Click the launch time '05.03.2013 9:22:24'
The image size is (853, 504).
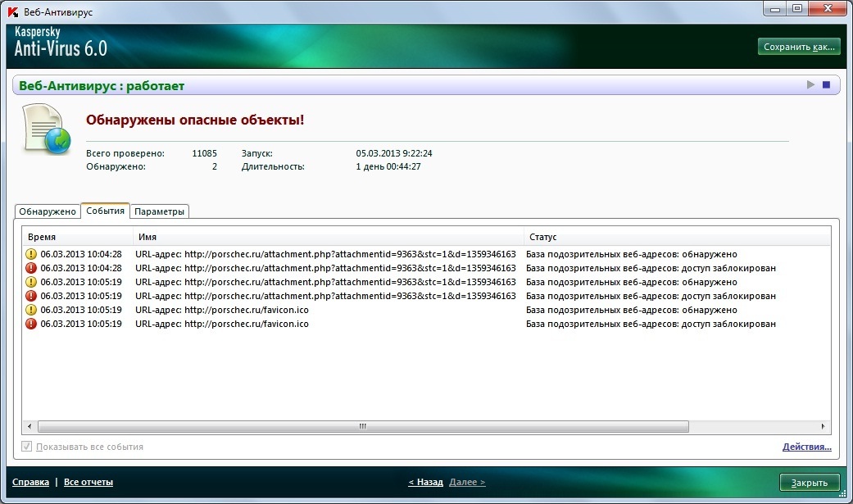pyautogui.click(x=394, y=153)
